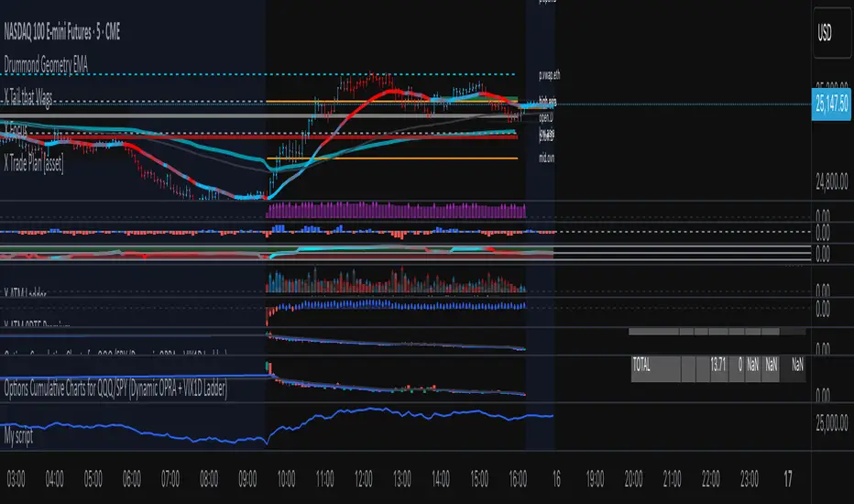
Task: Click the My script indicator label
Action: 18,436
